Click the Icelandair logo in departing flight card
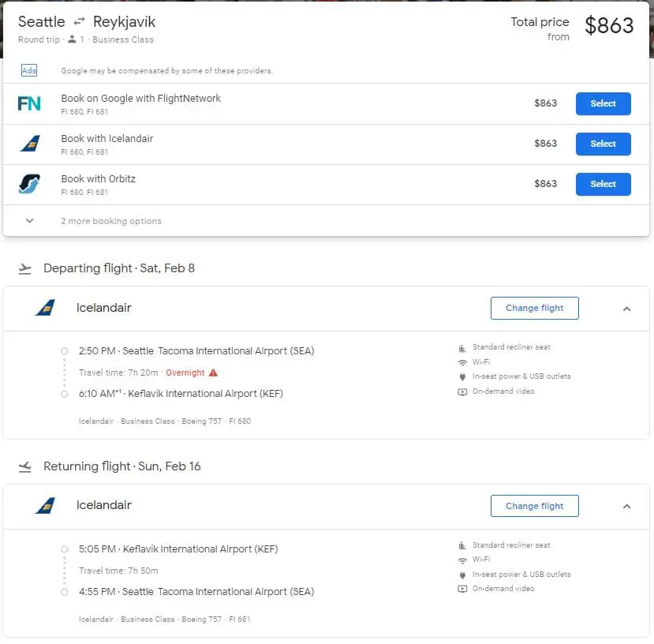This screenshot has height=644, width=654. click(x=46, y=308)
